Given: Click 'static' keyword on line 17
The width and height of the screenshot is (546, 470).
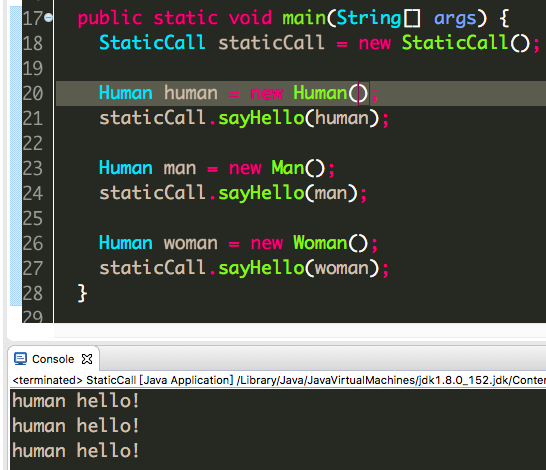Looking at the screenshot, I should pyautogui.click(x=186, y=18).
